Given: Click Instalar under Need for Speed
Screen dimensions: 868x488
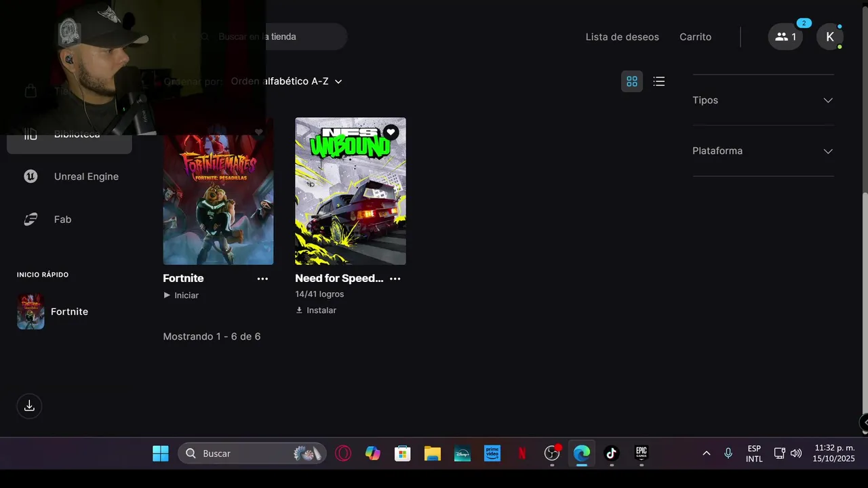Looking at the screenshot, I should 316,310.
